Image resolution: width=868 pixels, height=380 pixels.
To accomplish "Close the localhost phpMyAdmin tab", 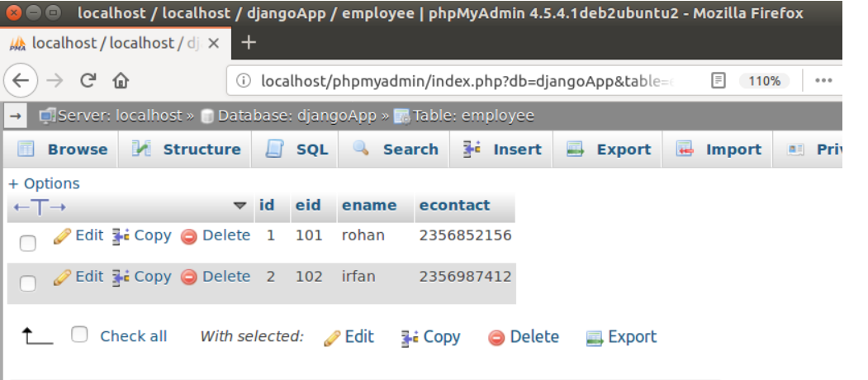I will coord(213,43).
